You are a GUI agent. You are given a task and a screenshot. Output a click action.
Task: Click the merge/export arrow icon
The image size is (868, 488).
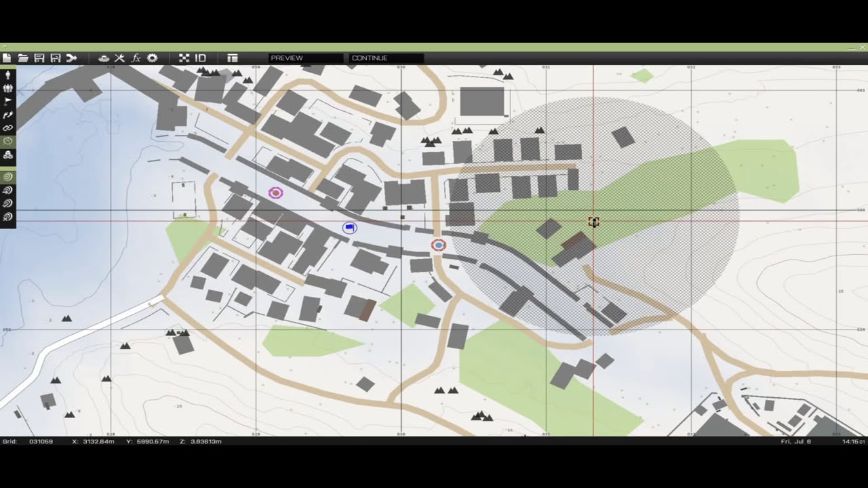click(x=71, y=58)
